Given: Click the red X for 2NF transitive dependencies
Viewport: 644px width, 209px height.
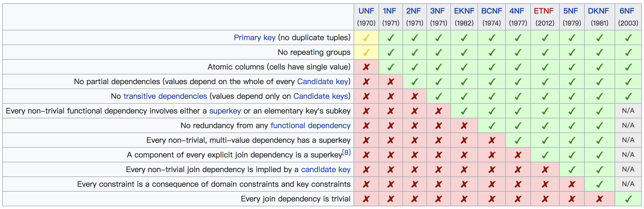Looking at the screenshot, I should (x=414, y=96).
